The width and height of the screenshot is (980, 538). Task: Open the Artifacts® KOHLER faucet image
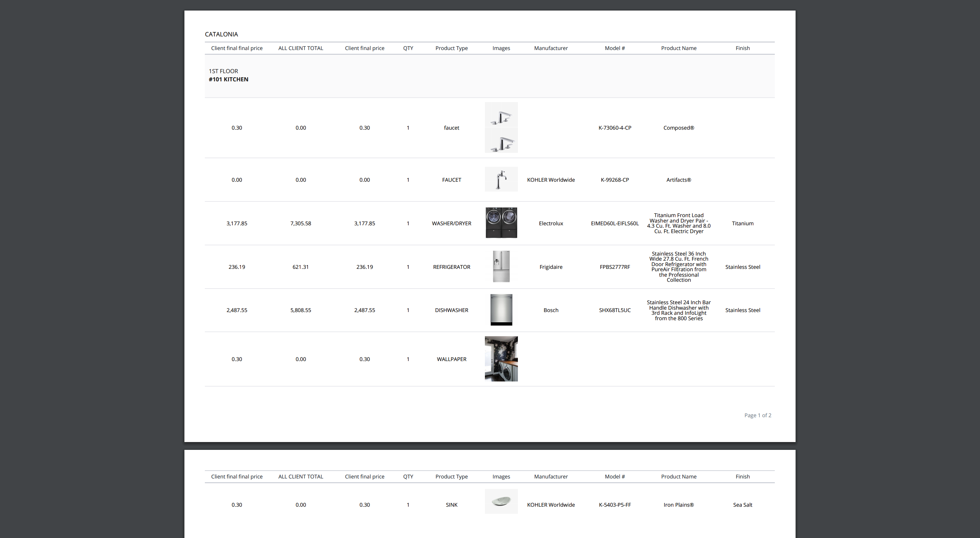(501, 179)
